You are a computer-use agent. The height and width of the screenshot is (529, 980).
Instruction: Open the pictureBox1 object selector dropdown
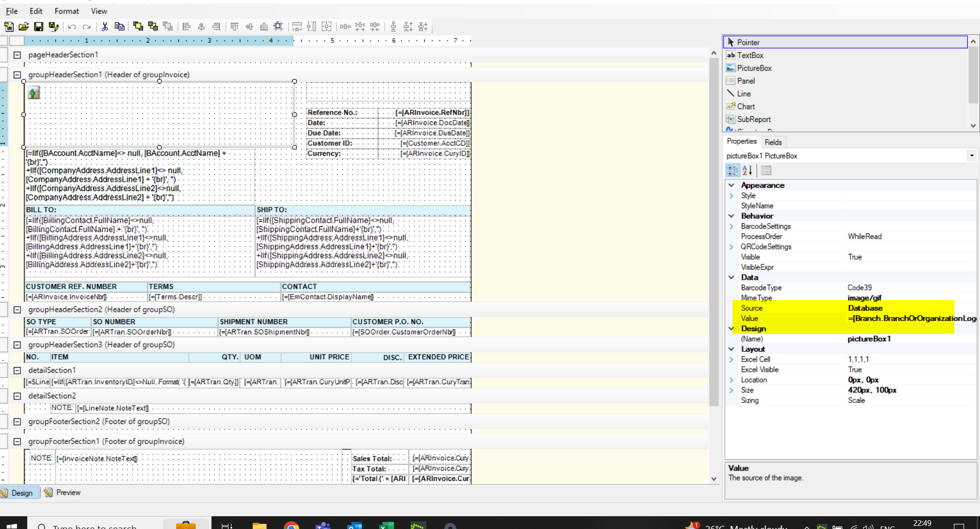click(x=971, y=156)
